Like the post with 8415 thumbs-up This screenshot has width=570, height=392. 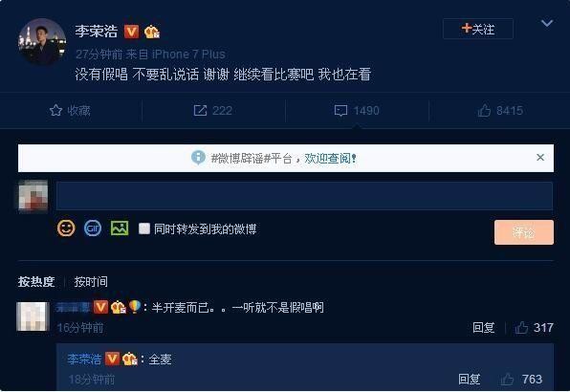tap(484, 111)
